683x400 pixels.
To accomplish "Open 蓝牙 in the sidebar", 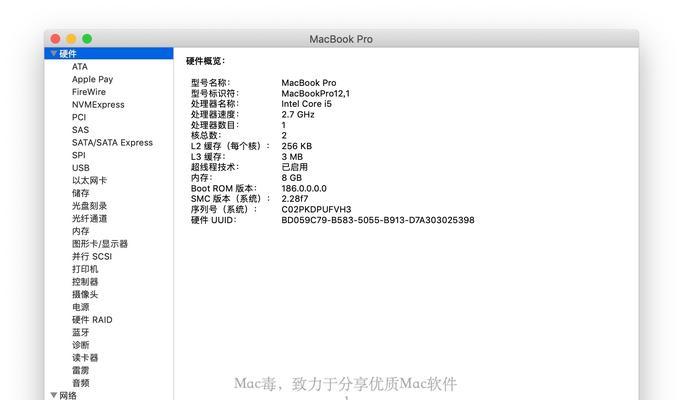I will [81, 332].
